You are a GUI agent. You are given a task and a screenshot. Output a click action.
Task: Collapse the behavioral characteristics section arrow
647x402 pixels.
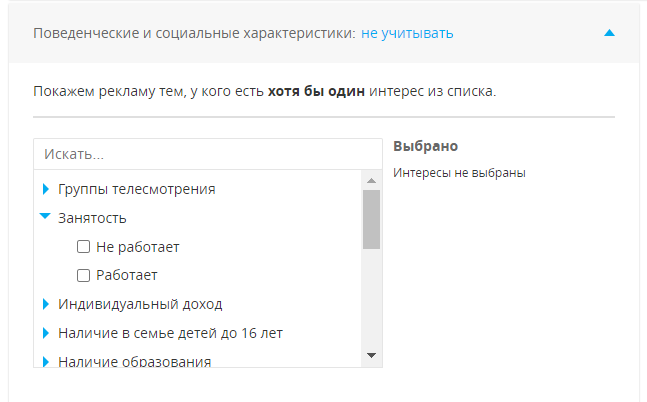(609, 33)
